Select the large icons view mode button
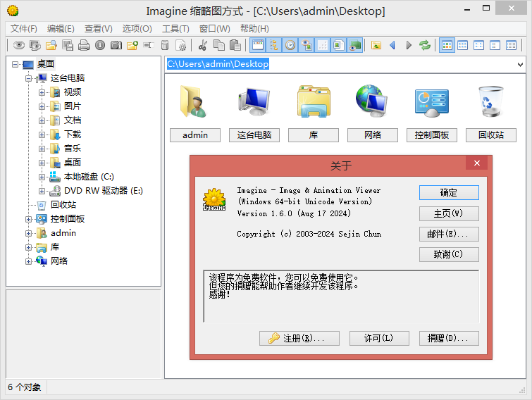This screenshot has width=532, height=400. (462, 45)
